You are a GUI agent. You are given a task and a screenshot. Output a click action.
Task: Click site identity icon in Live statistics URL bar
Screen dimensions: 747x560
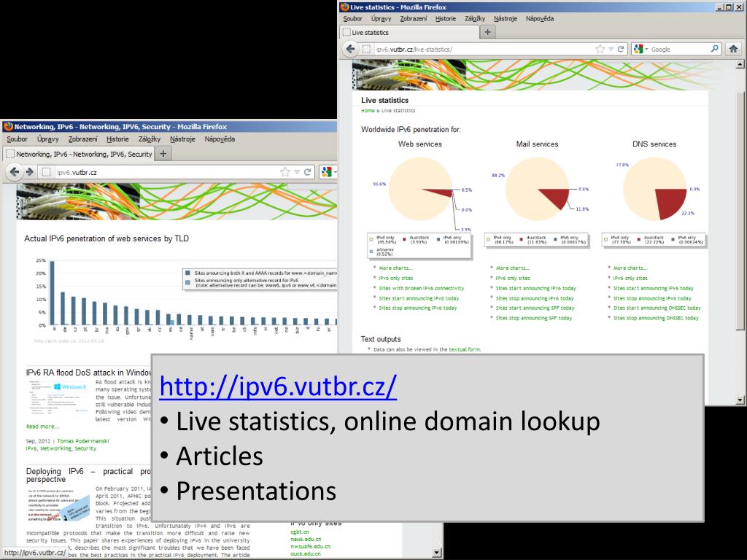click(x=366, y=49)
